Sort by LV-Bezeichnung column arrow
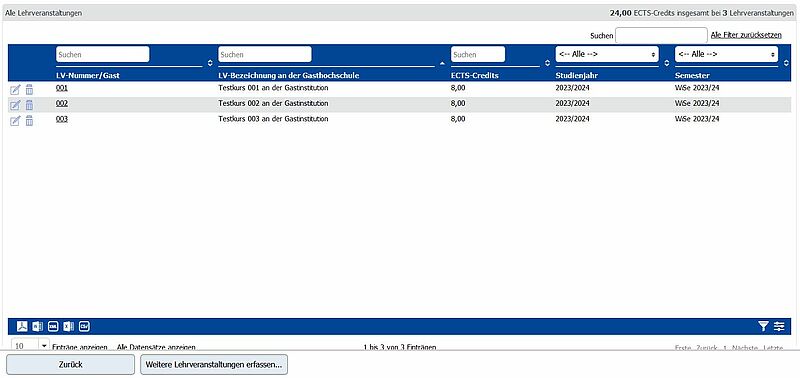Image resolution: width=800 pixels, height=378 pixels. [442, 63]
